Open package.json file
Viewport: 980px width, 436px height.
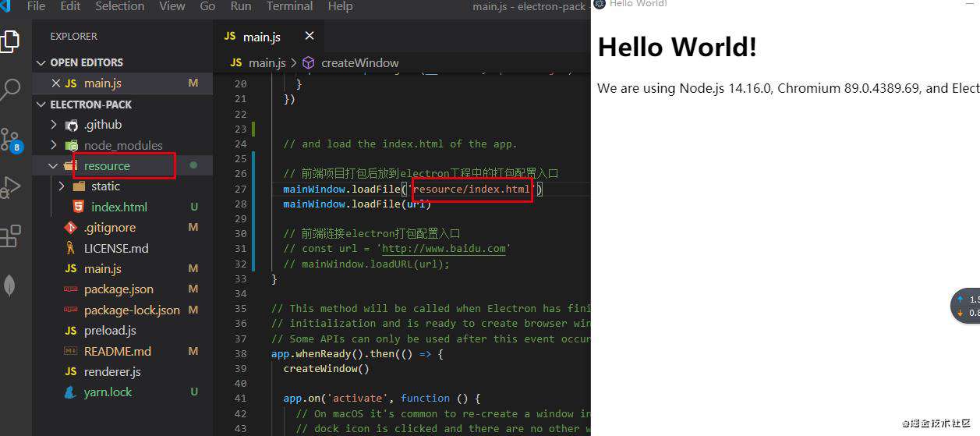119,289
